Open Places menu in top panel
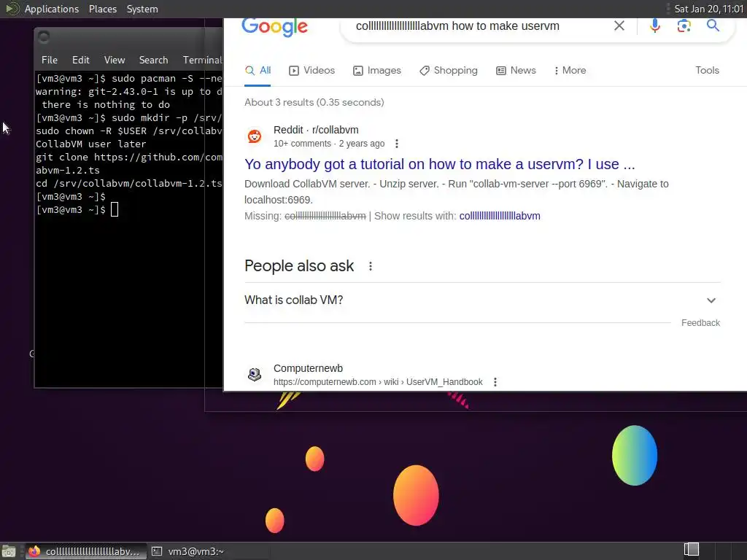 (103, 9)
